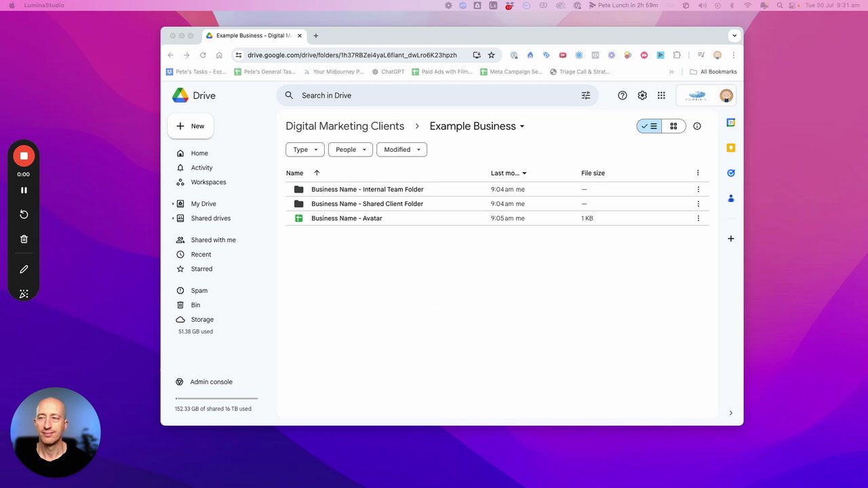The width and height of the screenshot is (868, 488).
Task: Open the Modified filter dropdown
Action: [x=401, y=150]
